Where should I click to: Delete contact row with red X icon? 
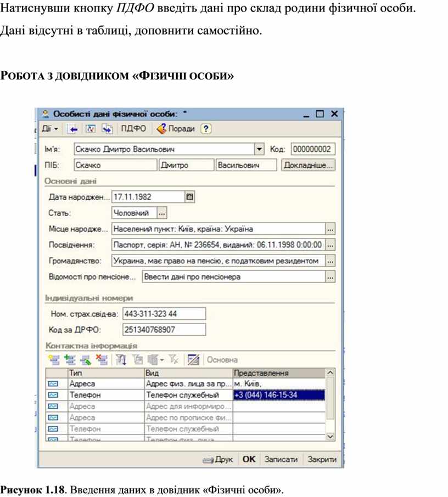(102, 360)
